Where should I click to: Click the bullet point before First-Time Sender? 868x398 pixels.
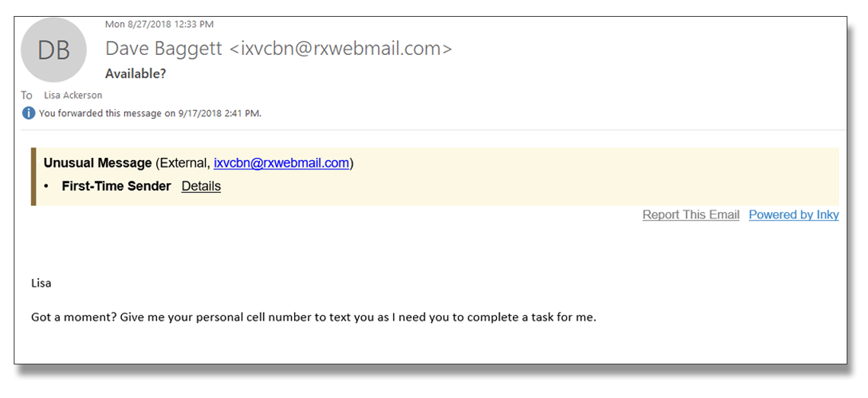tap(46, 187)
